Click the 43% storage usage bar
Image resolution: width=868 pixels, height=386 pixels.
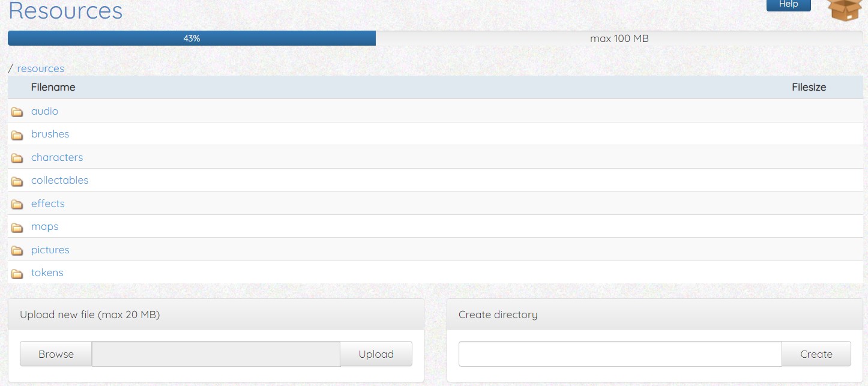pos(191,38)
